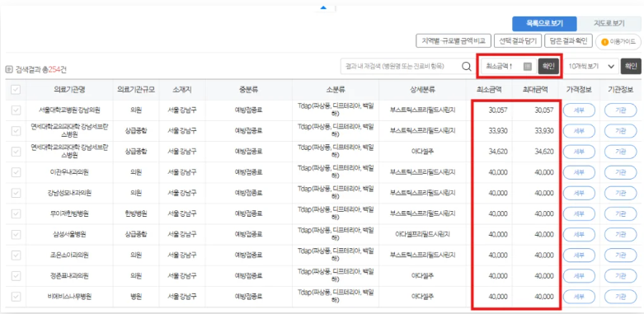The width and height of the screenshot is (644, 314).
Task: Click the 비에비스나무병원 name cell
Action: click(x=69, y=297)
